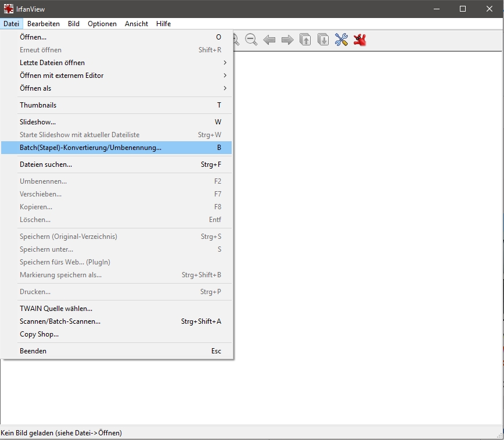504x440 pixels.
Task: Close the Datei menu via its header
Action: pos(11,23)
